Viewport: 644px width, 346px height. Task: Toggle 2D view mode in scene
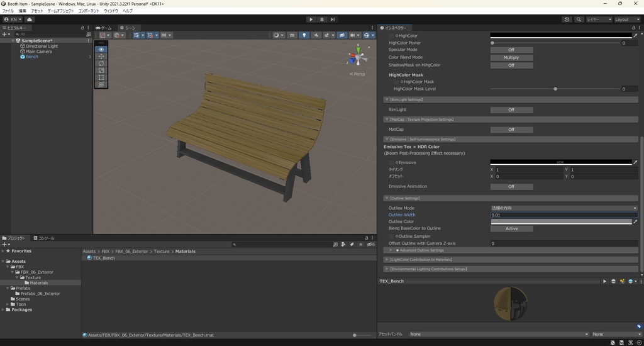(292, 35)
